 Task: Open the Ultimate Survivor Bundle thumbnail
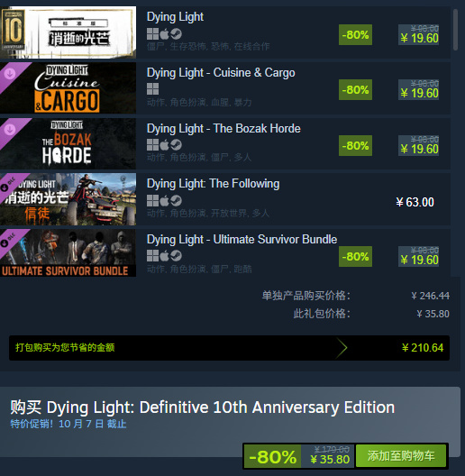coord(68,252)
